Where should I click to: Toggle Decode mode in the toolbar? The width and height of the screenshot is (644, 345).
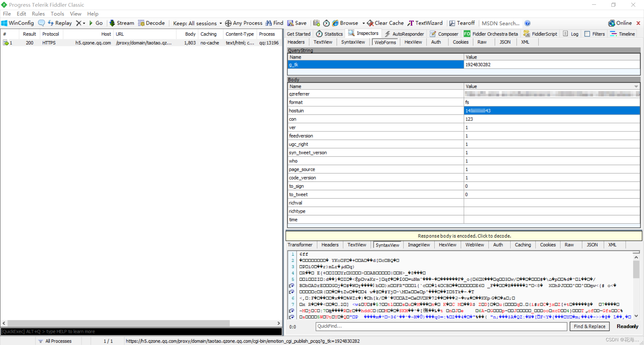151,23
